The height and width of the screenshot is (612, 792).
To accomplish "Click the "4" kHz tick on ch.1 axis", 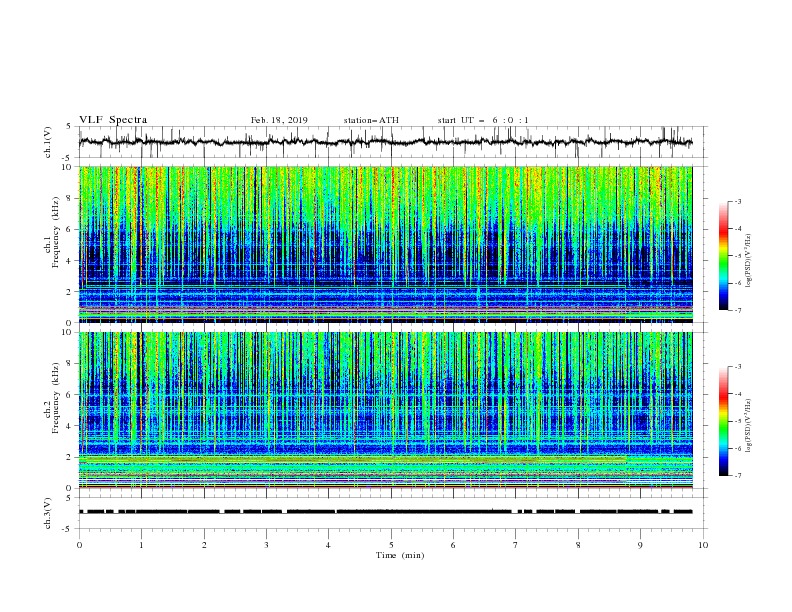I will click(70, 261).
